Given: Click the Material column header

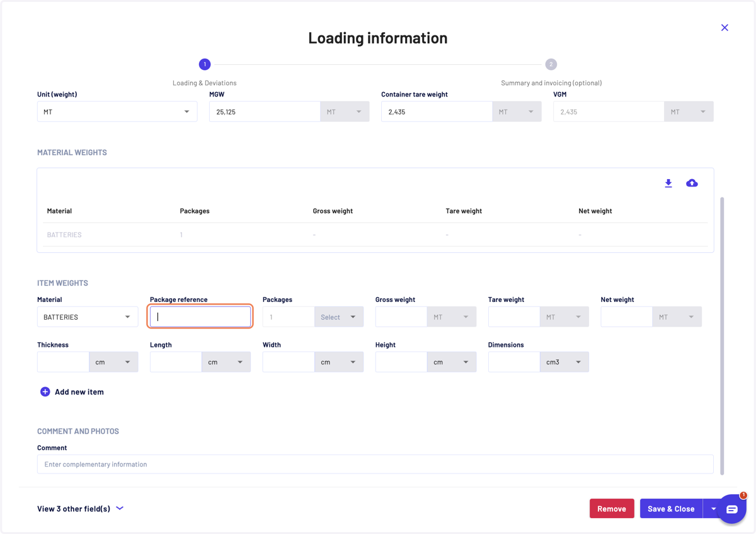Looking at the screenshot, I should pos(59,211).
